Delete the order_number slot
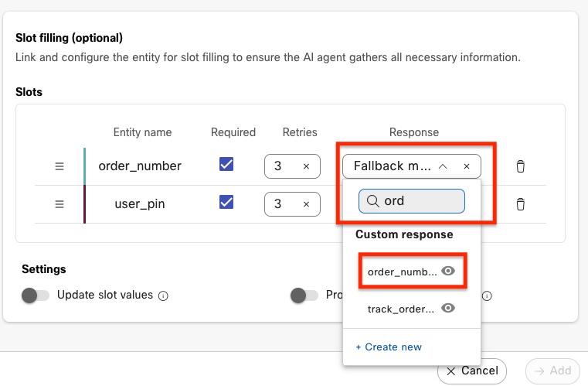Screen dimensions: 588x386 [521, 166]
